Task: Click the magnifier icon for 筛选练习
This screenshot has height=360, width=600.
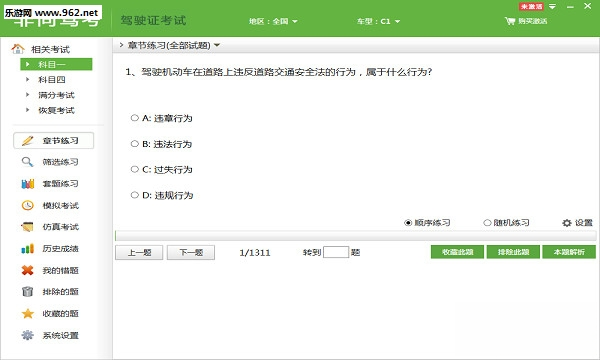Action: point(27,162)
